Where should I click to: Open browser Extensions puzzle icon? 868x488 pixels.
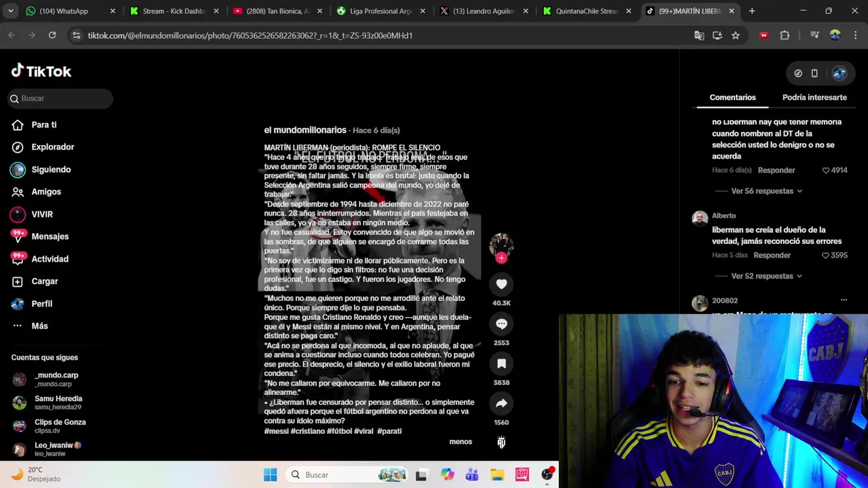click(x=785, y=35)
